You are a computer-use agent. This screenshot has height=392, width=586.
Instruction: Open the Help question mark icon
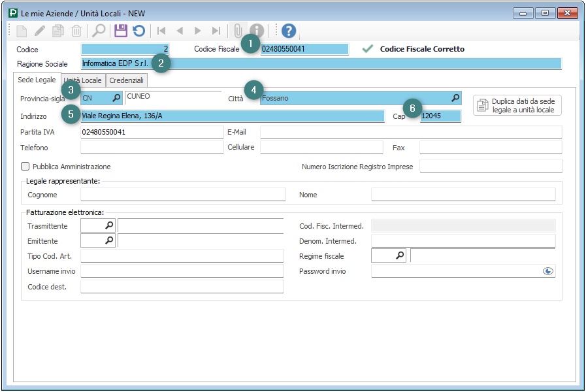pyautogui.click(x=289, y=31)
